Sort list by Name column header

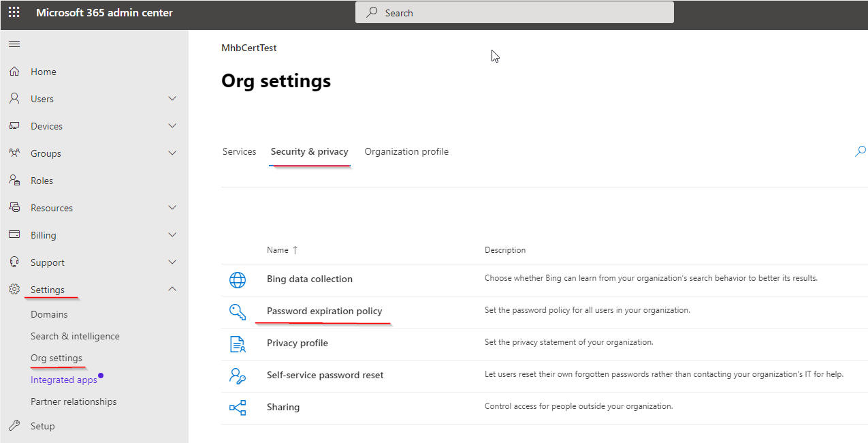(278, 250)
